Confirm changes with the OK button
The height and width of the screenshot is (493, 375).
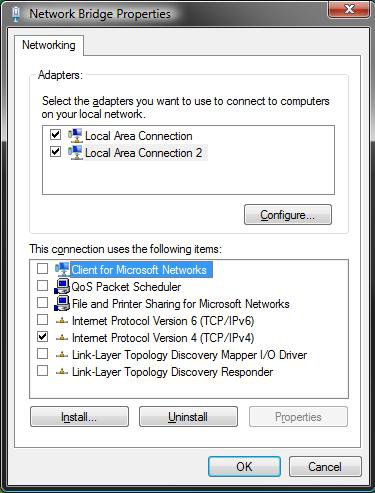(244, 467)
